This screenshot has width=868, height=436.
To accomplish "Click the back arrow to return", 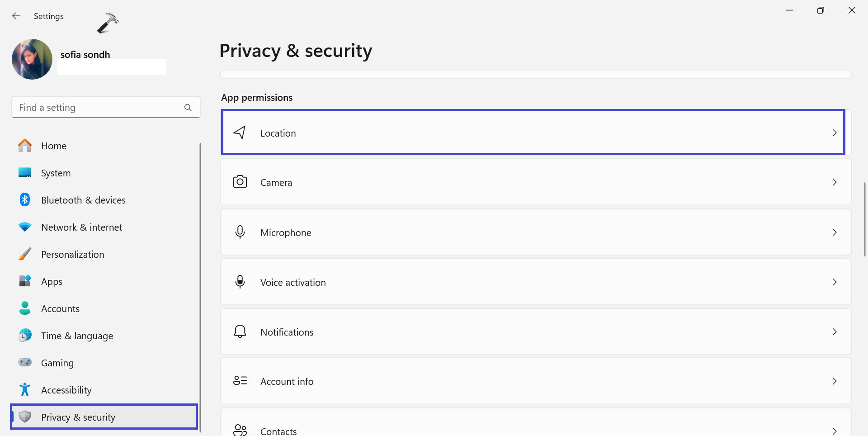I will click(16, 16).
